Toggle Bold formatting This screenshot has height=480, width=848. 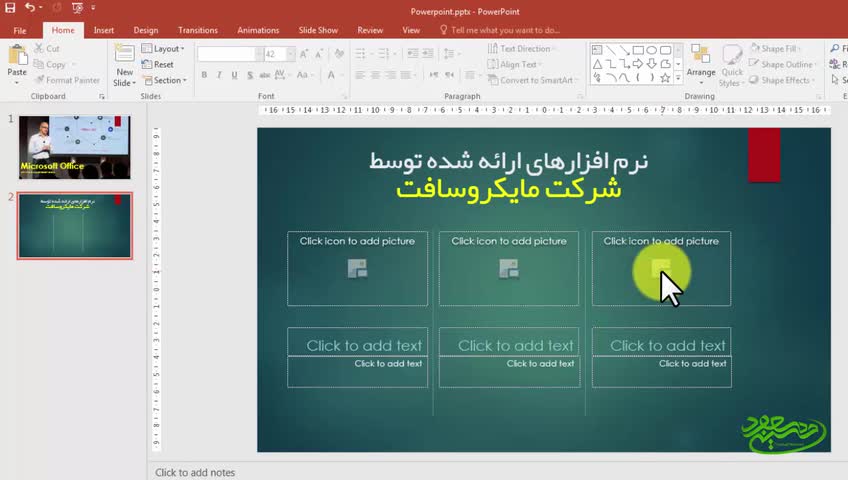(204, 75)
